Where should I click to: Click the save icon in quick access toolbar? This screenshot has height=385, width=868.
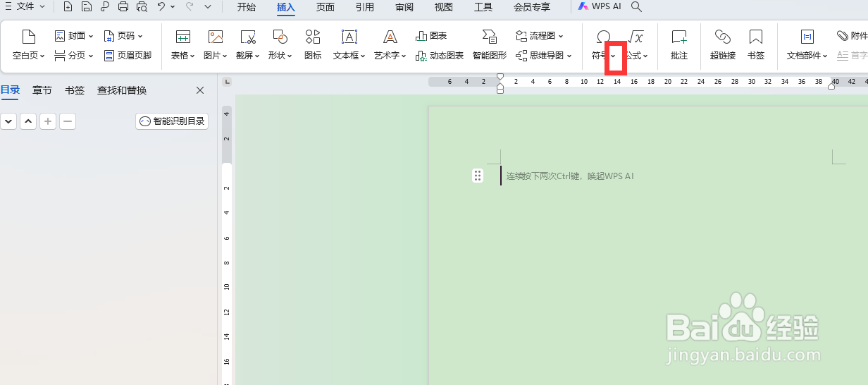[x=86, y=7]
